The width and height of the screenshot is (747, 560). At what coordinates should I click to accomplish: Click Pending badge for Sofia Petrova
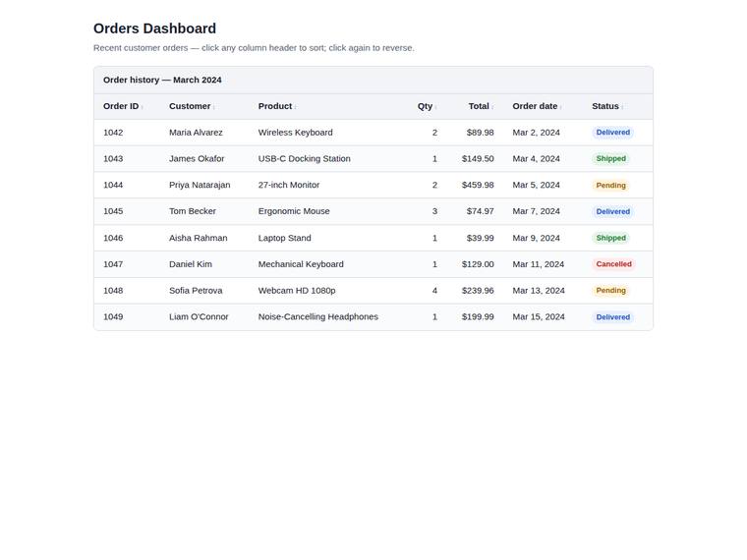[x=610, y=291]
